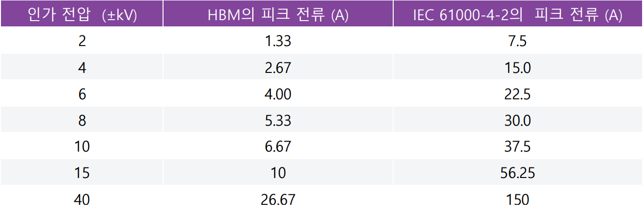Select the IEC value 22.5
644x213 pixels.
pyautogui.click(x=518, y=94)
